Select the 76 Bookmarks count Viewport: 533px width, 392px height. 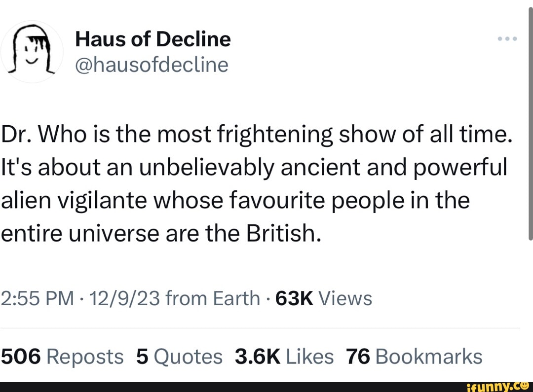(414, 356)
